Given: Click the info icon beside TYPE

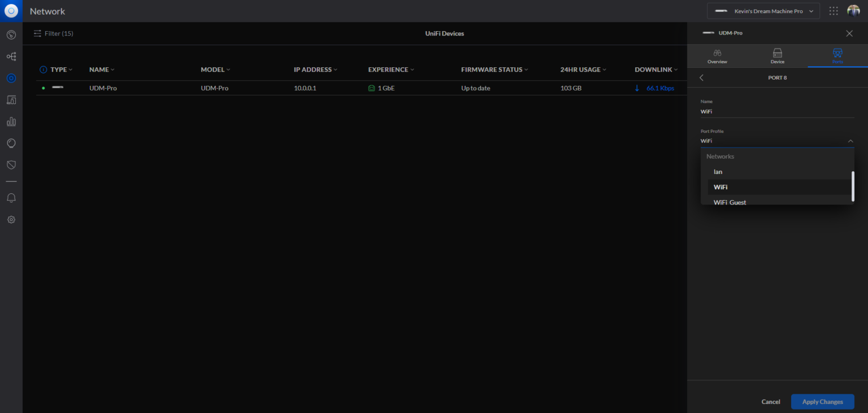Looking at the screenshot, I should pyautogui.click(x=43, y=69).
